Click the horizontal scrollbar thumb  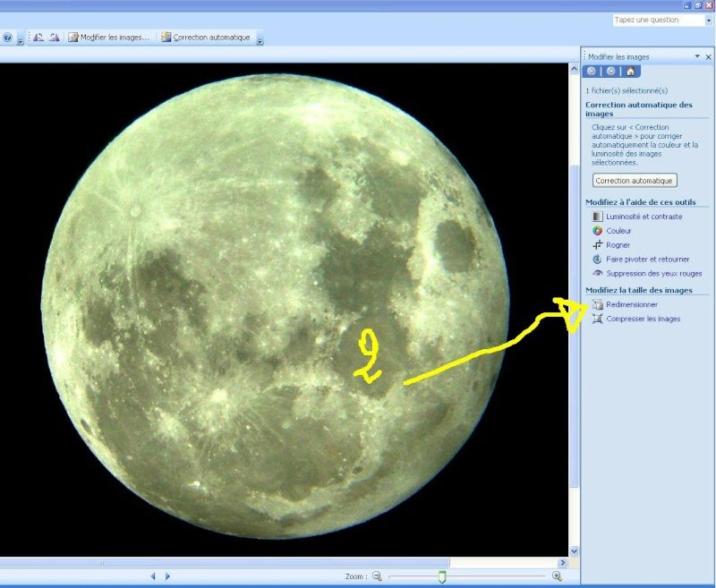[x=225, y=562]
